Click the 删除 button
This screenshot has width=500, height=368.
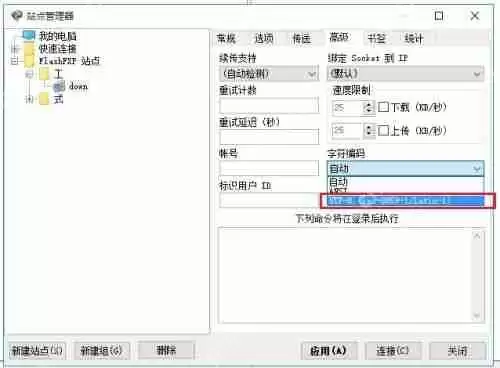(166, 350)
